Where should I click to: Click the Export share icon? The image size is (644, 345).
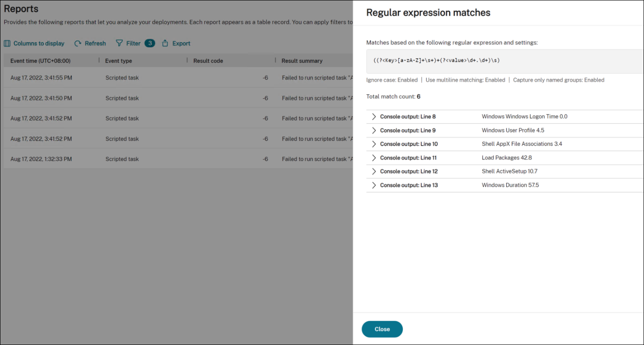[165, 43]
